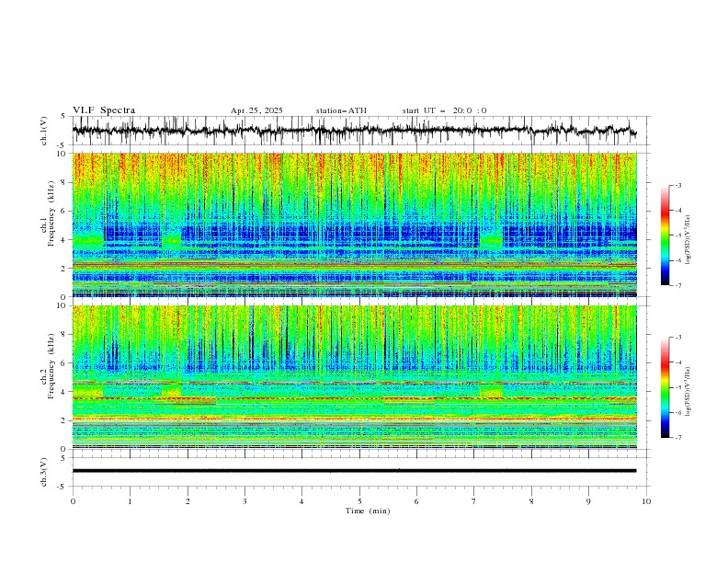Click time axis tick label "10"
The height and width of the screenshot is (563, 728).
(x=646, y=501)
